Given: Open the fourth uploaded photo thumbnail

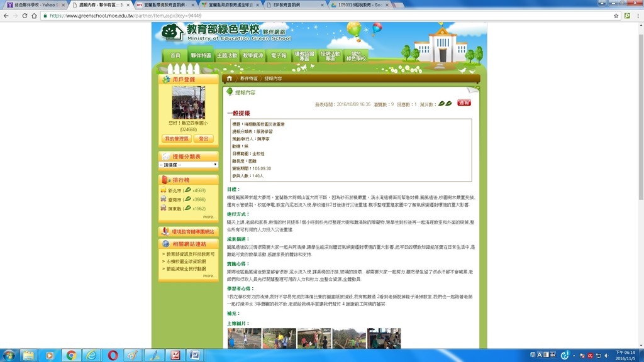Looking at the screenshot, I should [x=349, y=338].
